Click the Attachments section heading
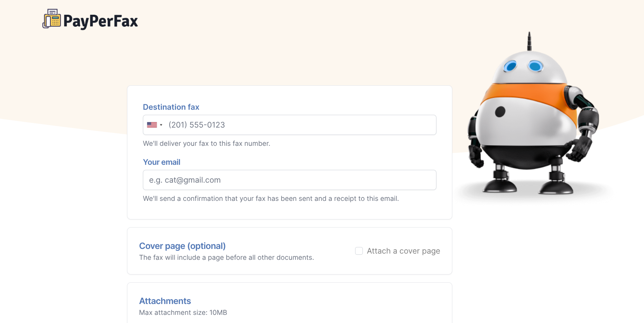This screenshot has height=323, width=644. pos(165,301)
